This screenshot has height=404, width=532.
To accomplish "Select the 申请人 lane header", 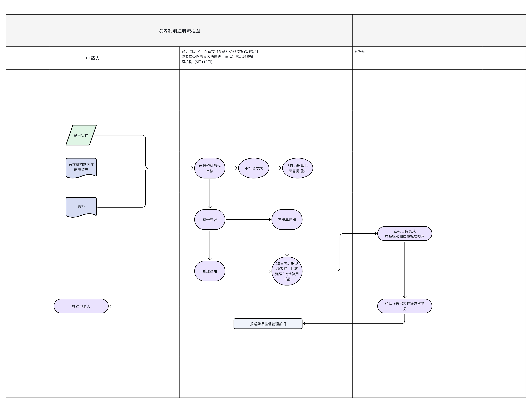I will click(x=93, y=58).
